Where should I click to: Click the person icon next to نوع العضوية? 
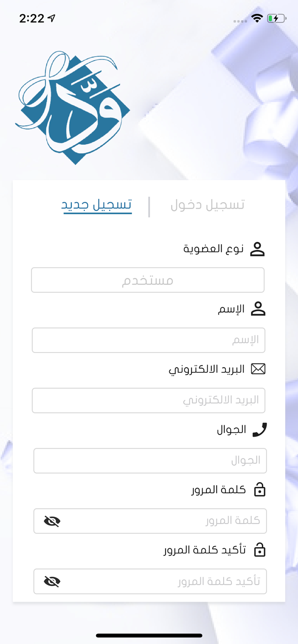pos(258,248)
